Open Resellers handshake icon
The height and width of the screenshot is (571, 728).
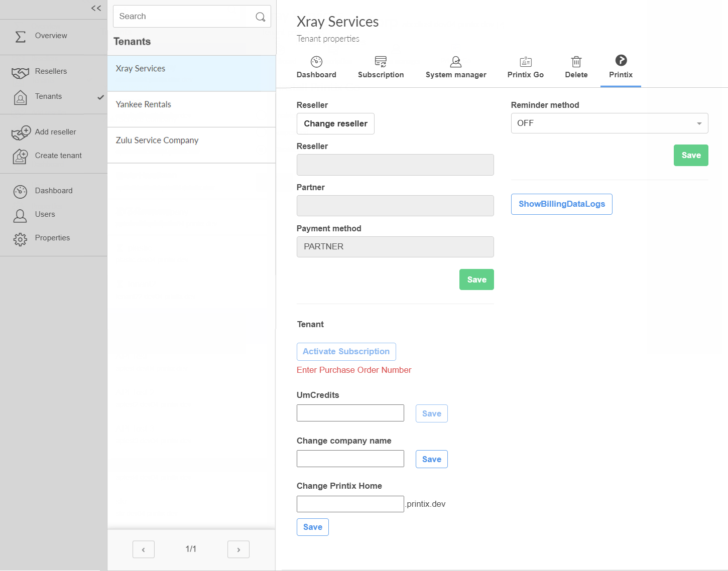pos(20,72)
